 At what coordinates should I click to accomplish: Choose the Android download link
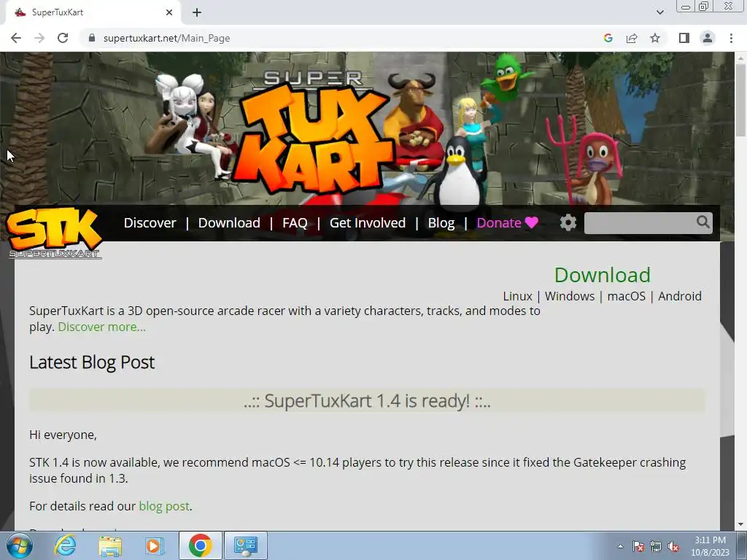click(680, 296)
